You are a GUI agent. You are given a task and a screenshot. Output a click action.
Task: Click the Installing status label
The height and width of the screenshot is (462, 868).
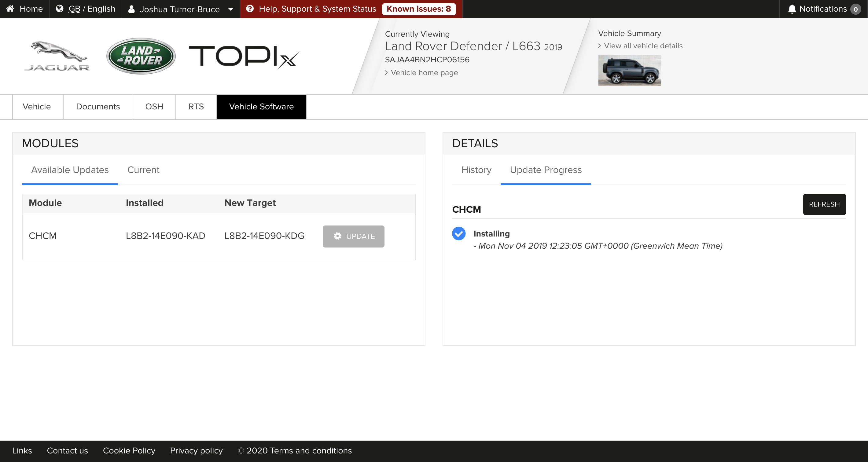pyautogui.click(x=492, y=233)
